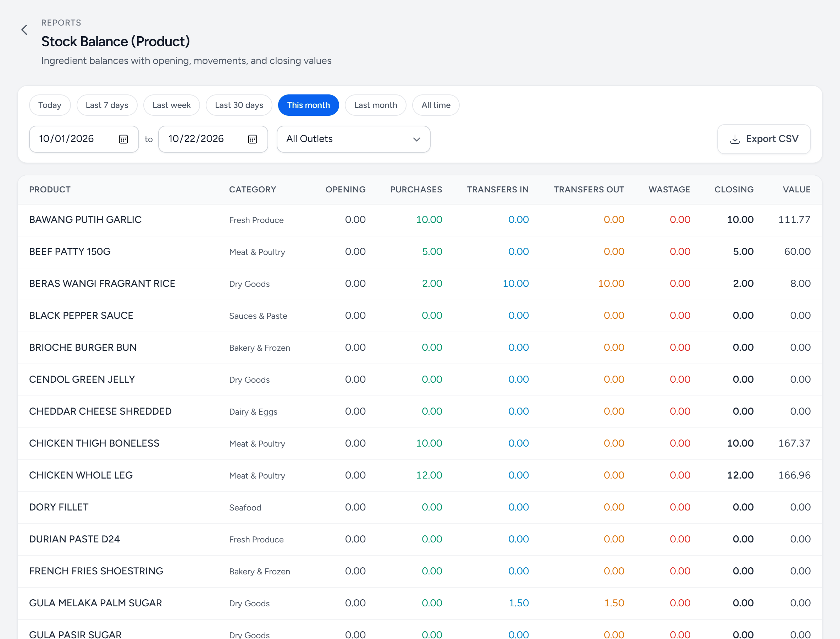Click the 166.96 value for chicken whole leg
Viewport: 840px width, 639px height.
[794, 475]
